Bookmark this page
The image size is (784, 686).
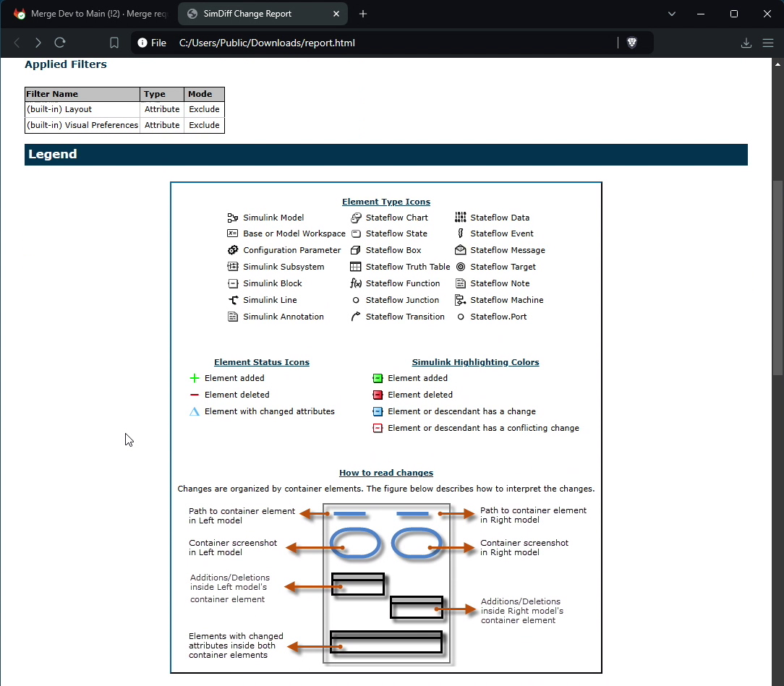click(x=114, y=43)
